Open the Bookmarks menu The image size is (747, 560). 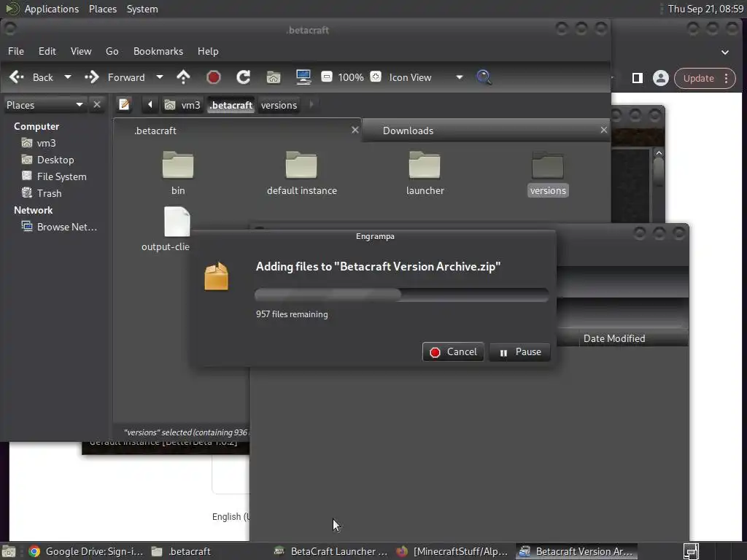(158, 51)
